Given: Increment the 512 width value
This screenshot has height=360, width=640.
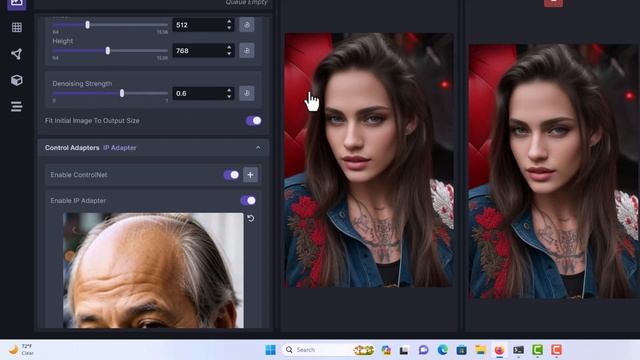Looking at the screenshot, I should [229, 22].
